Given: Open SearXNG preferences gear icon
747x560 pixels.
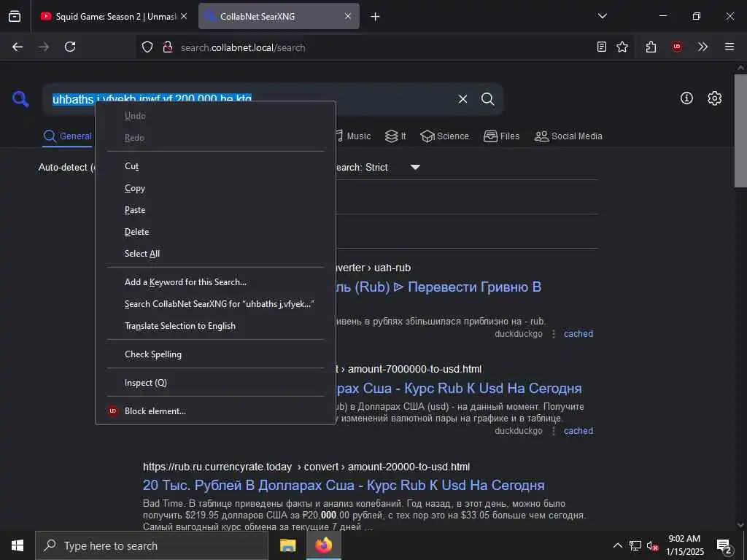Looking at the screenshot, I should pyautogui.click(x=715, y=98).
